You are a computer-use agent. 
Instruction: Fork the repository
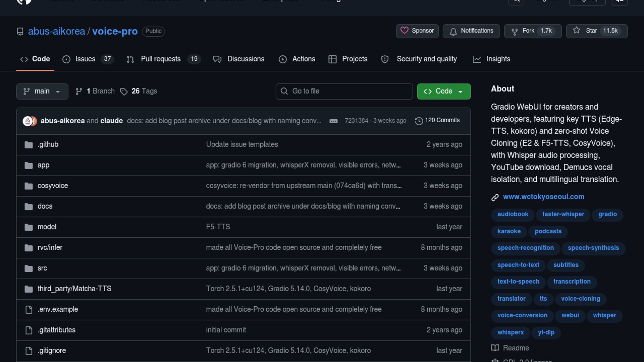tap(533, 31)
